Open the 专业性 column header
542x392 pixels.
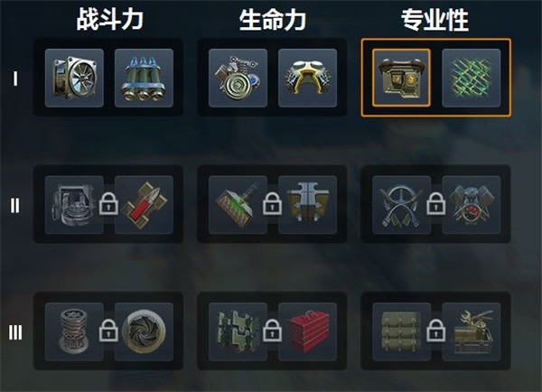[x=435, y=20]
